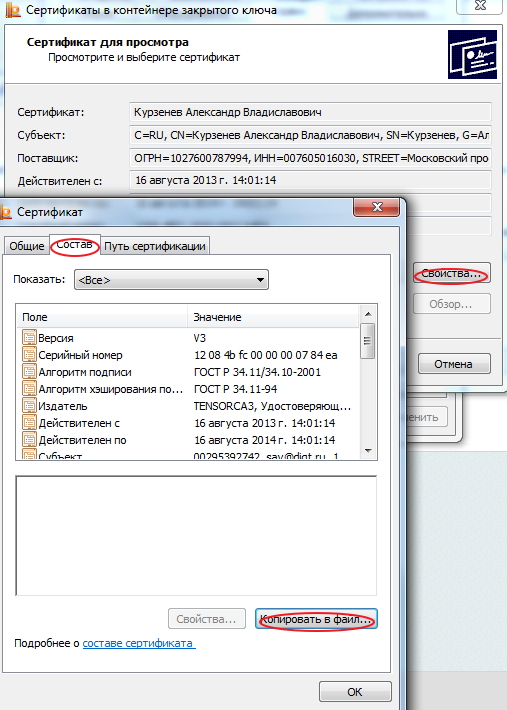Open the составе сертификата link
The width and height of the screenshot is (507, 710).
click(139, 643)
